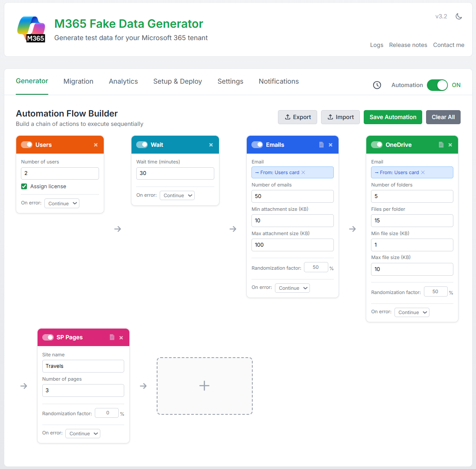Click the M365 app logo
The width and height of the screenshot is (476, 469).
(x=31, y=29)
